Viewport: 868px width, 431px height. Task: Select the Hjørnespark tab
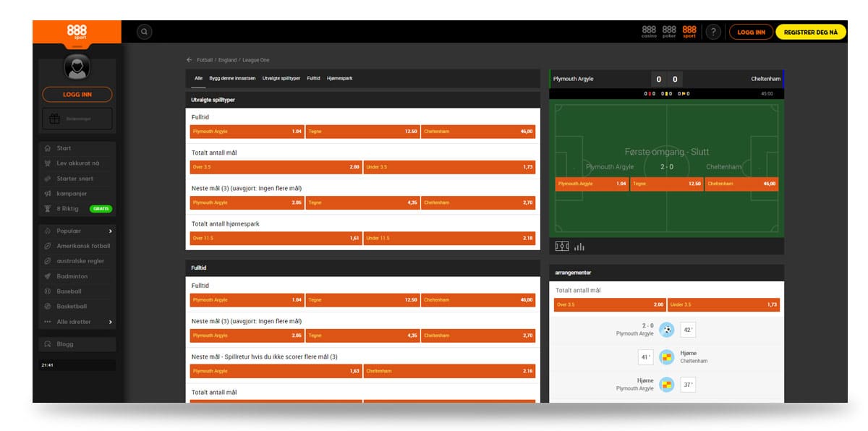(340, 78)
